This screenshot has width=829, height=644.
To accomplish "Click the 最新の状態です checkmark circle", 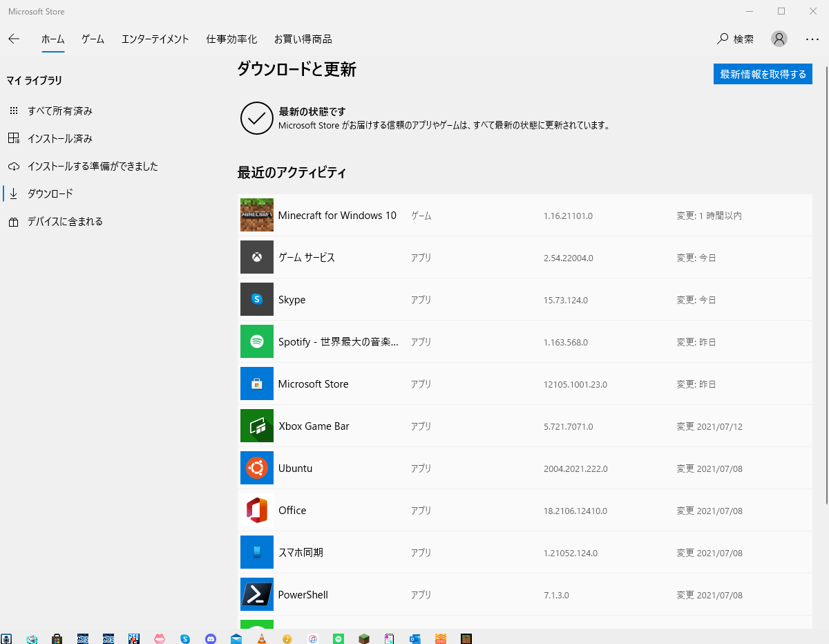I will click(257, 118).
